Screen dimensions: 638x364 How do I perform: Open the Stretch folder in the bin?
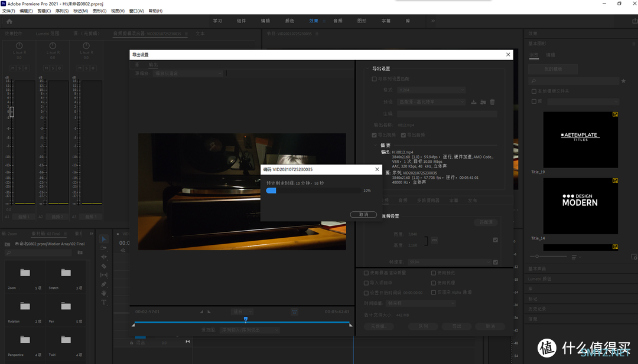(x=66, y=273)
